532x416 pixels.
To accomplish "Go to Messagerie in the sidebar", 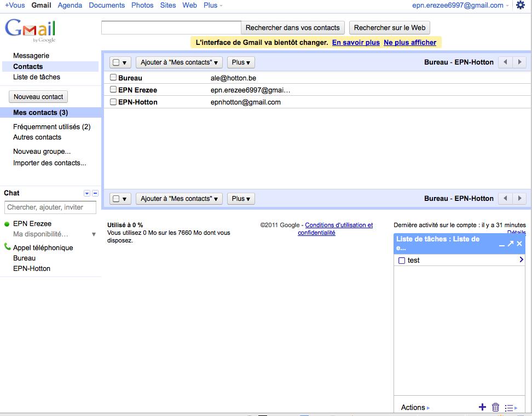I will click(31, 56).
